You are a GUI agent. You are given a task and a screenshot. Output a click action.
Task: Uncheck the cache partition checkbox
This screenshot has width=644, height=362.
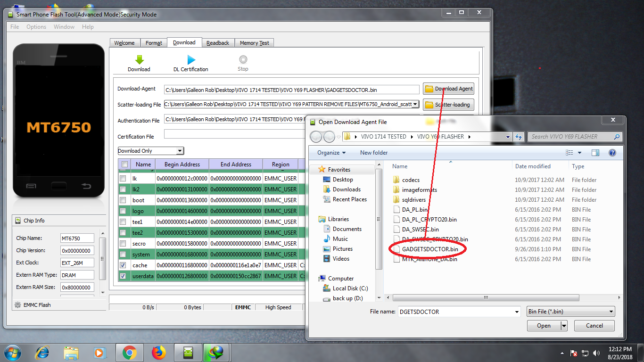[x=123, y=265]
